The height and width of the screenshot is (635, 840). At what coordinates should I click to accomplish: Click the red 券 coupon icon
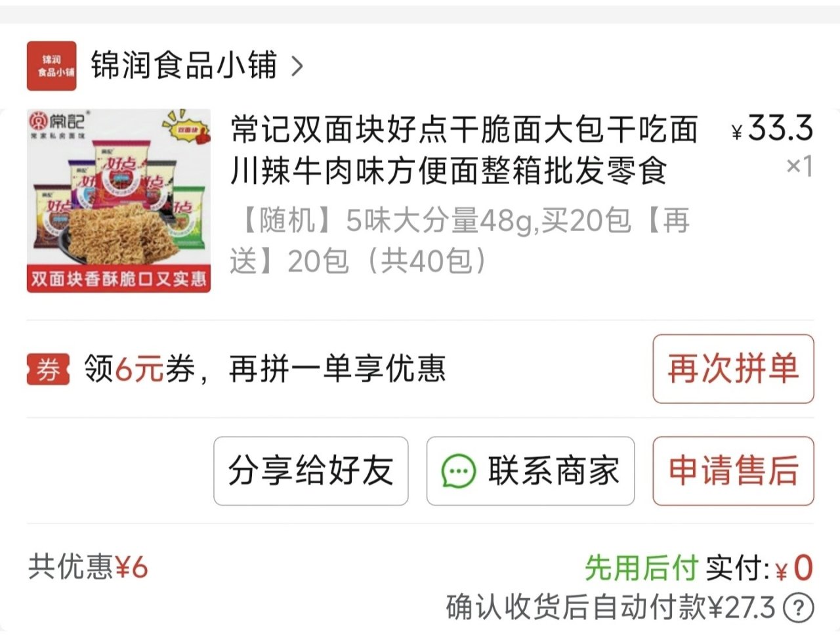coord(48,369)
